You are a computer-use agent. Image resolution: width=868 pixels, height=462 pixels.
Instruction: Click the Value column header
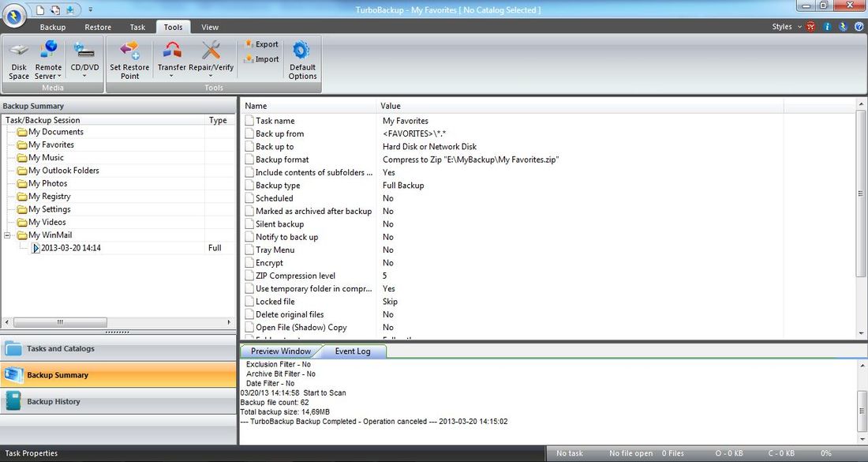(580, 106)
